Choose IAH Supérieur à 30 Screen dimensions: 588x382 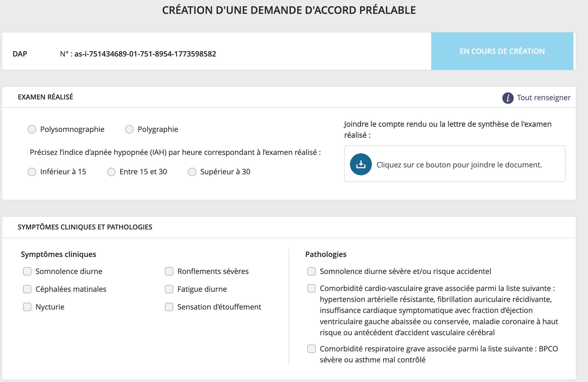point(192,172)
